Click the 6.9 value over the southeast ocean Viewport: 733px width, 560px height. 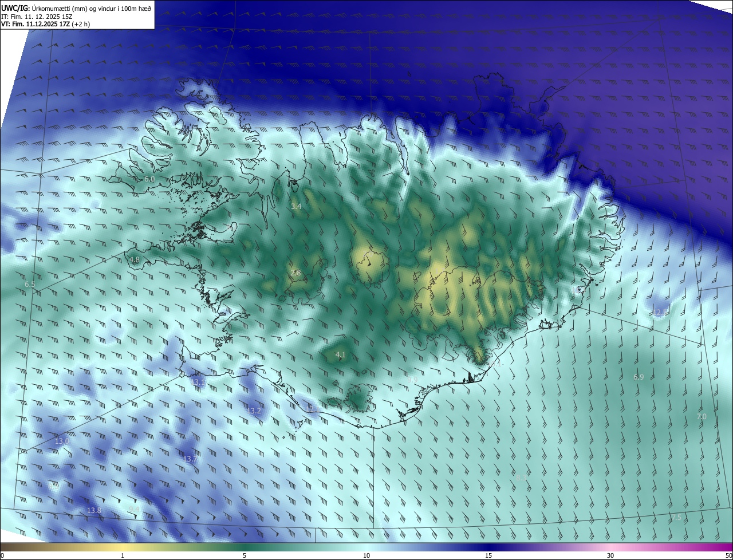639,377
